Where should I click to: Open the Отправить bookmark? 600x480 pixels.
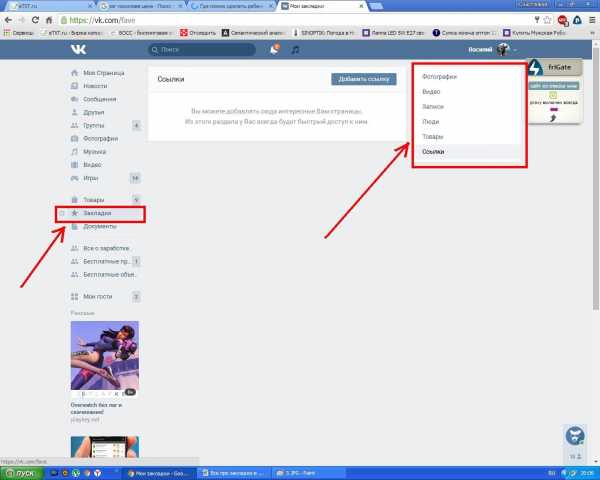tap(198, 33)
